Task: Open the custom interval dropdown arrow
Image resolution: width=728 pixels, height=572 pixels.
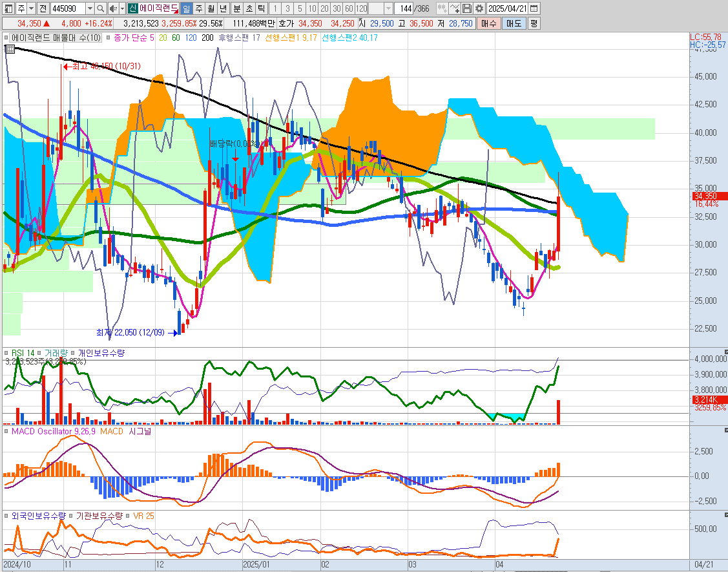Action: [x=389, y=8]
